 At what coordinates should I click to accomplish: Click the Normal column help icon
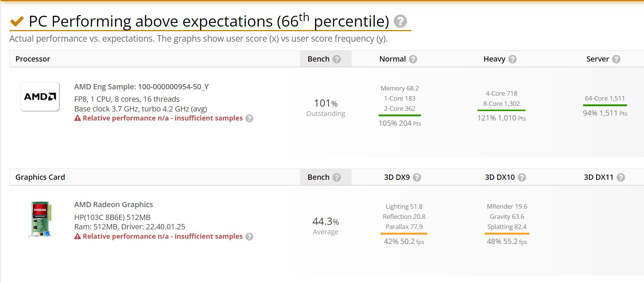point(413,59)
